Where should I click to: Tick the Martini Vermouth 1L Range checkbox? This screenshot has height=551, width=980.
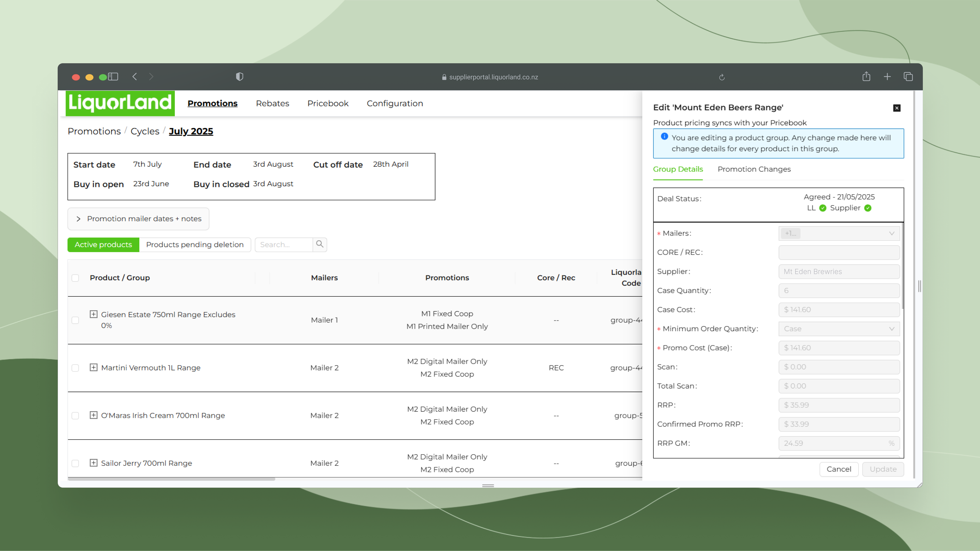75,368
